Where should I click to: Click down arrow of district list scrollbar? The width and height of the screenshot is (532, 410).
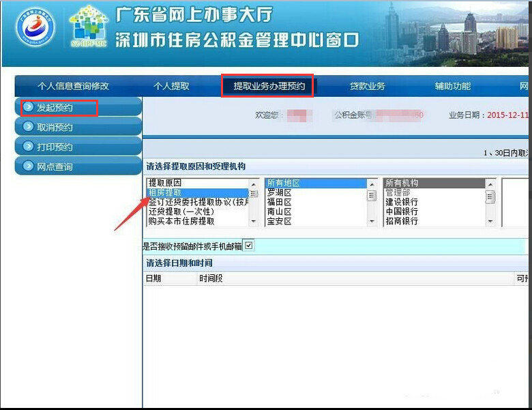click(x=372, y=221)
